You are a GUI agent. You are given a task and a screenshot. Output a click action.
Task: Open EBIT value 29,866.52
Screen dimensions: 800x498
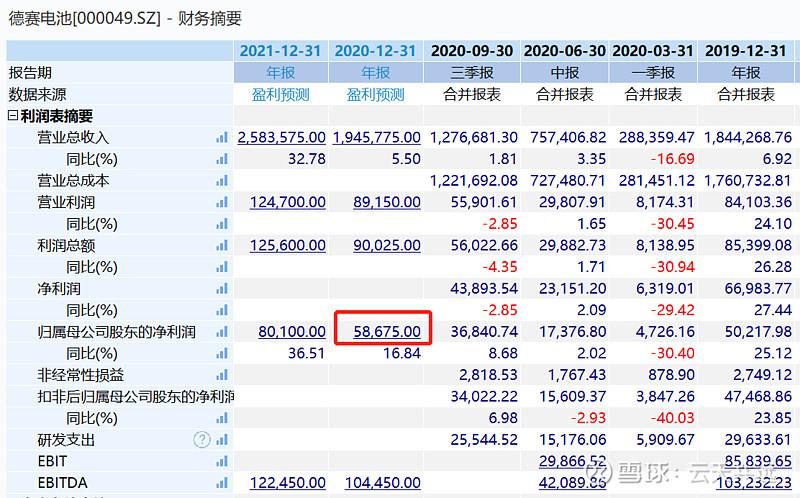[572, 461]
